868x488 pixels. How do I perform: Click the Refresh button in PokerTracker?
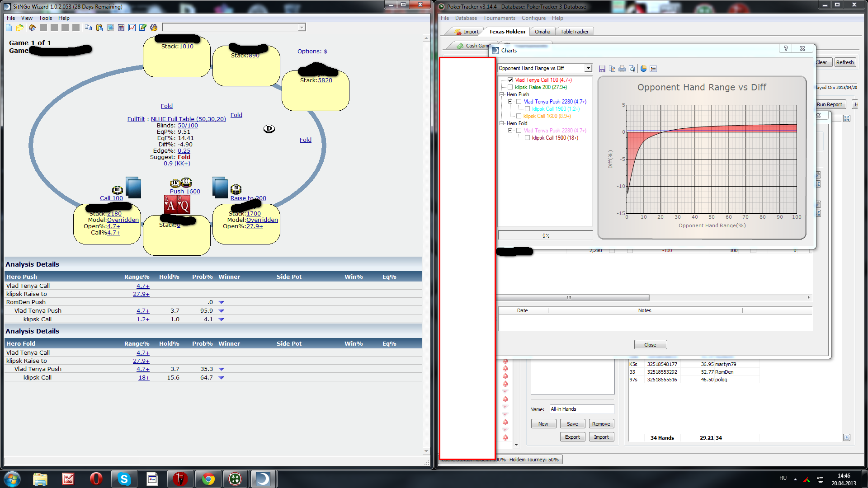(x=844, y=62)
